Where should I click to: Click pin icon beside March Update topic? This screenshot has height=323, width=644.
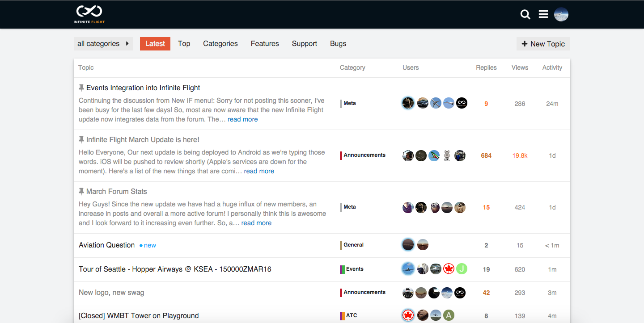click(x=81, y=139)
